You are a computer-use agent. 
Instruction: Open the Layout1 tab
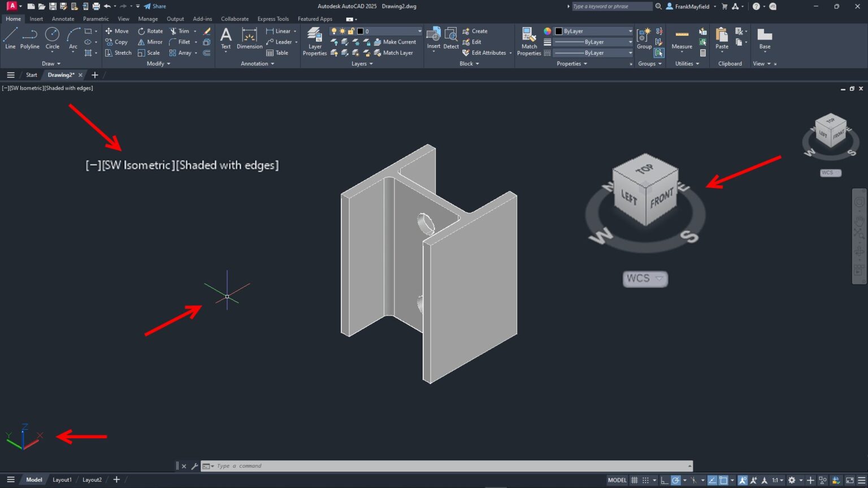62,479
